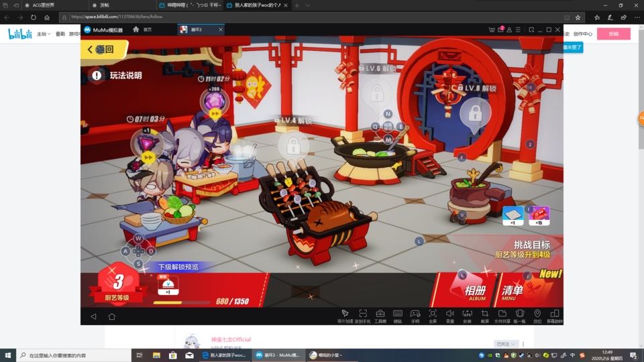Click the browser address bar URL
This screenshot has width=644, height=362.
[117, 17]
